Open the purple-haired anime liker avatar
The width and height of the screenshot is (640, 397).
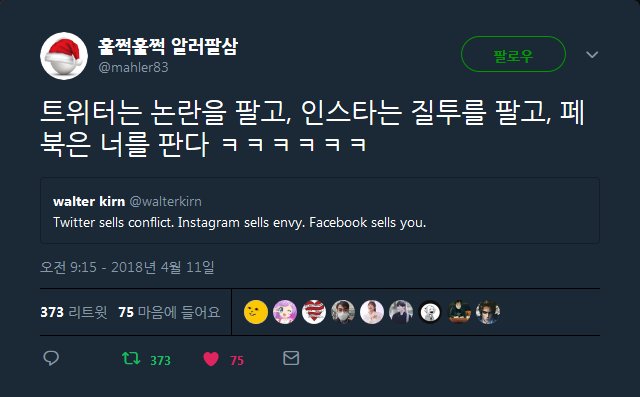[284, 312]
